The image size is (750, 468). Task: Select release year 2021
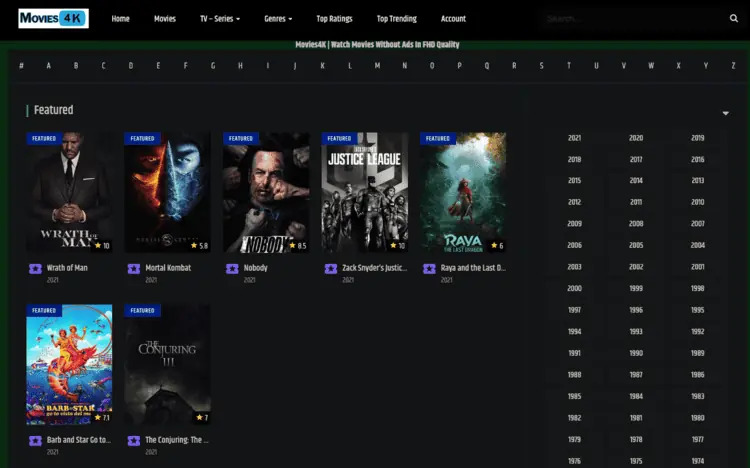coord(574,138)
